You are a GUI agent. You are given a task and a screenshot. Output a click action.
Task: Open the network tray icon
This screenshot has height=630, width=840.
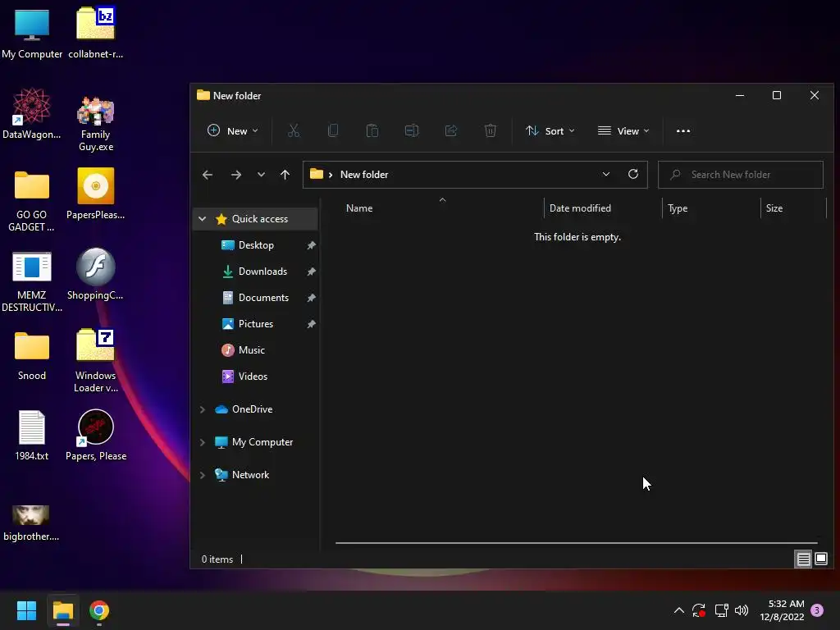(721, 610)
